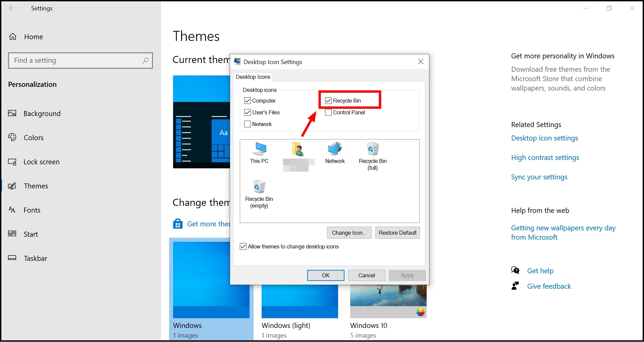Viewport: 644px width, 342px height.
Task: Click the search magnifier in Find a setting
Action: point(145,60)
